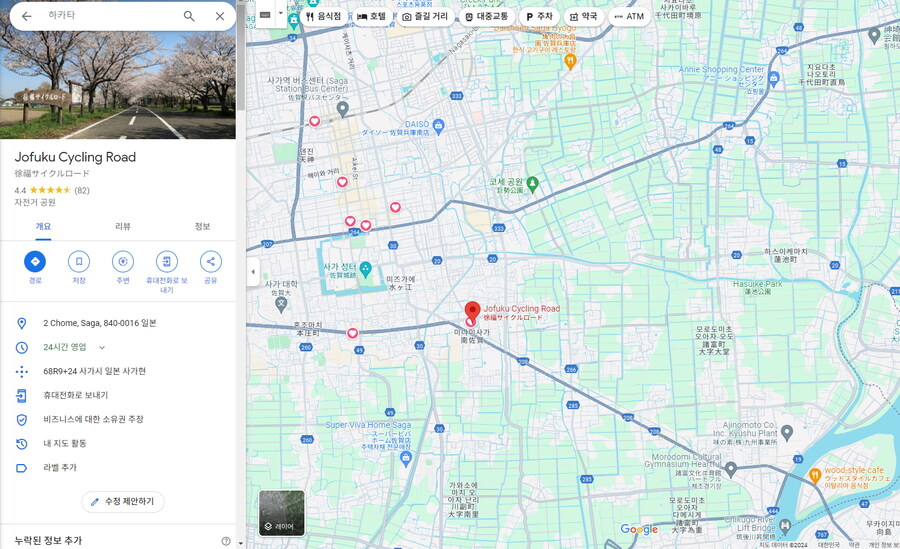Save place with the 저장 icon
900x549 pixels.
[x=79, y=262]
